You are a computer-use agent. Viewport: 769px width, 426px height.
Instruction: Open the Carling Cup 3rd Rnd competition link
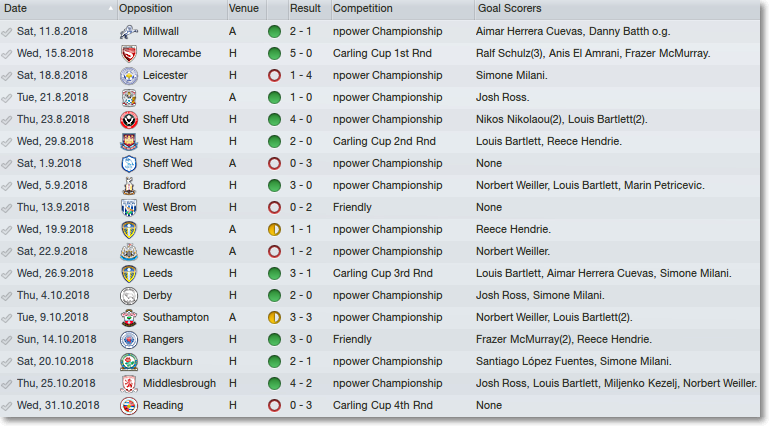[x=383, y=274]
